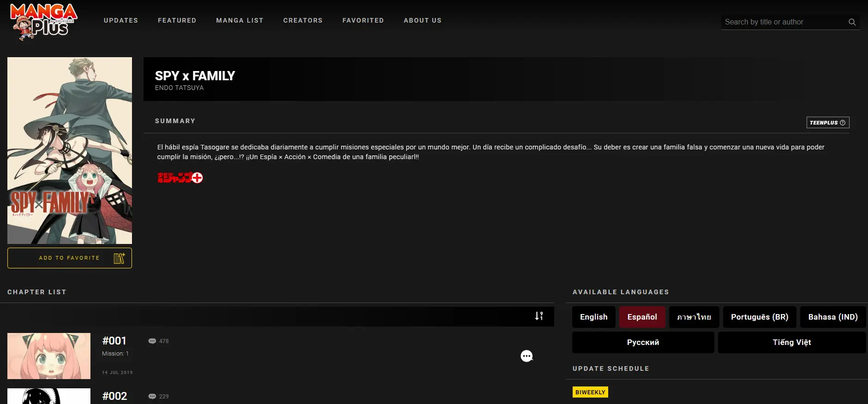The image size is (868, 404).
Task: Click the Shonen Jump Plus logo
Action: coord(180,178)
